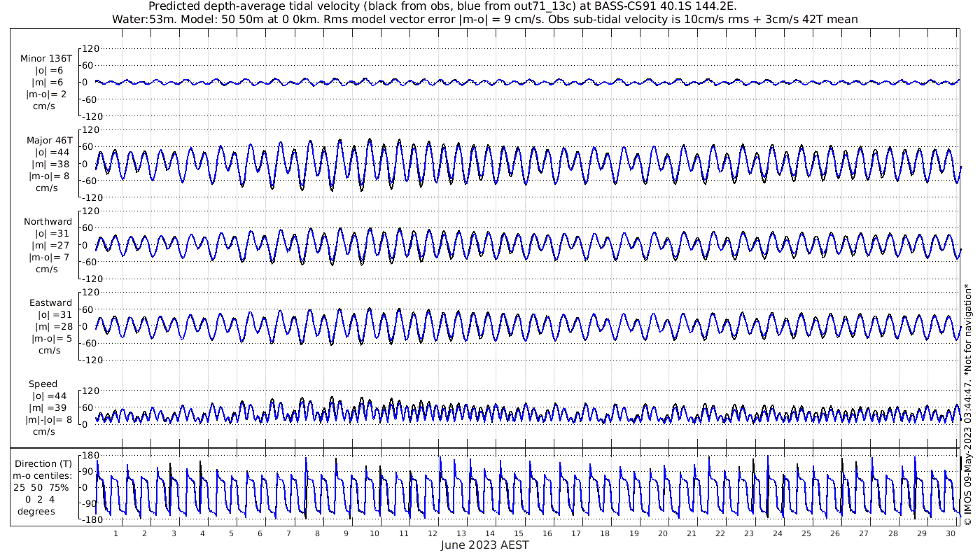
Task: Click the day '20' tick label on x-axis
Action: pos(662,533)
